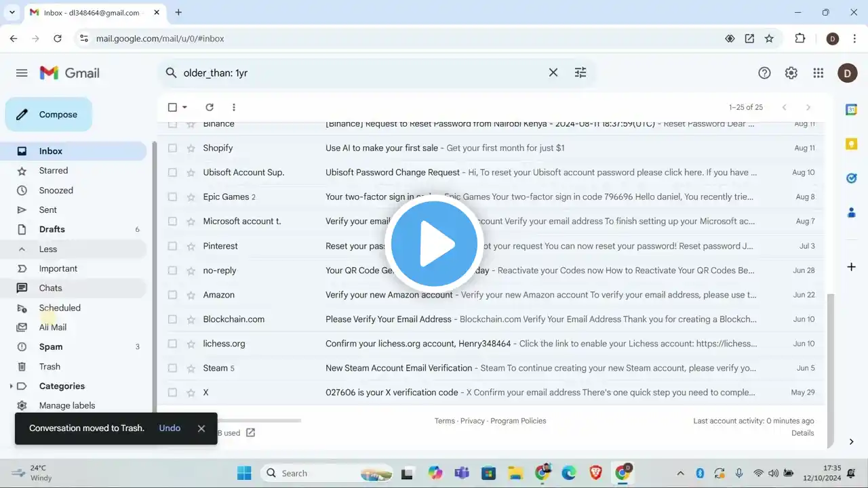This screenshot has width=868, height=488.
Task: Click the Get add-ons plus icon
Action: click(852, 267)
